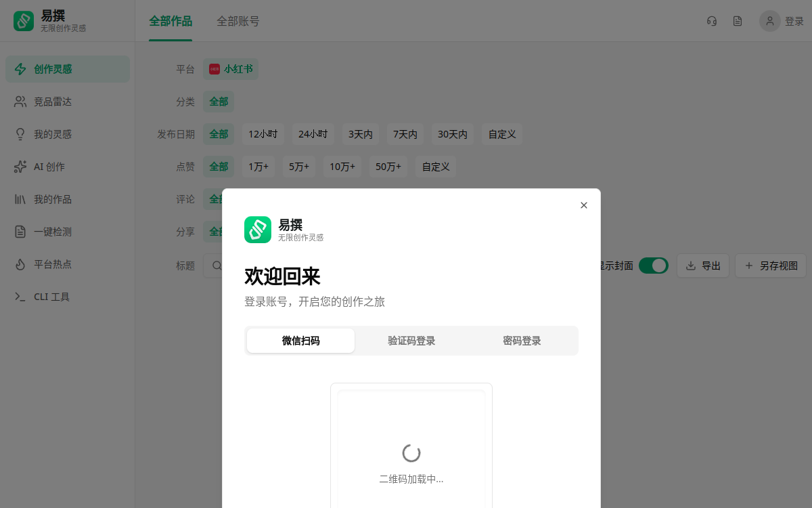Choose 自定义 in the 点赞 row

(436, 167)
